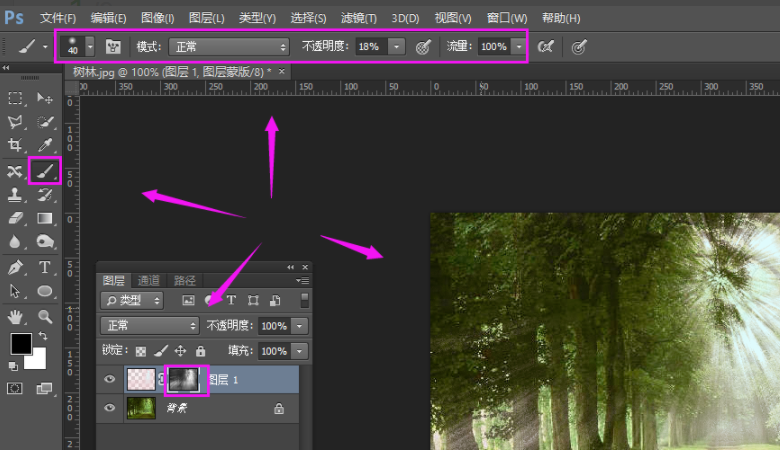Choose the Horizontal Type tool

coord(45,267)
